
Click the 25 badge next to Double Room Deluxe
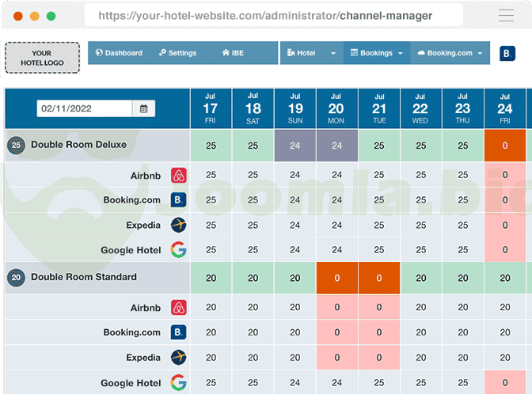coord(15,146)
